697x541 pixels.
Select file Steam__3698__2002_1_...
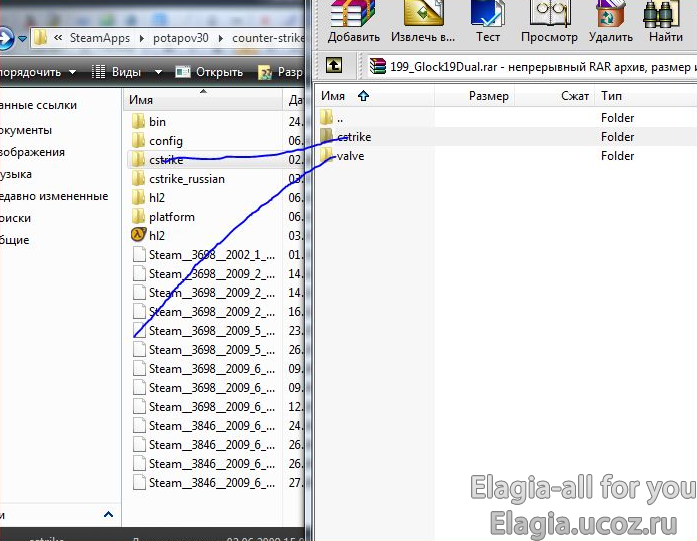pos(212,255)
